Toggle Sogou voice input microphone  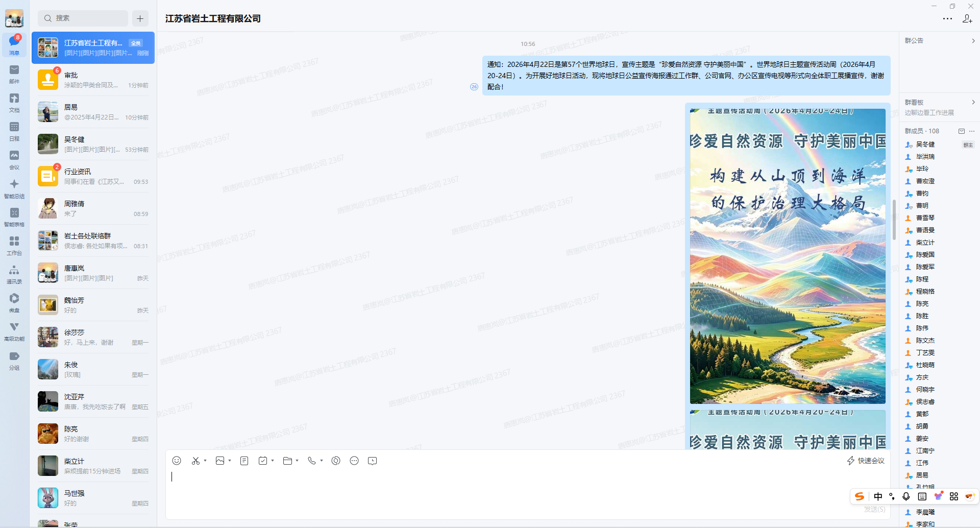pyautogui.click(x=906, y=496)
